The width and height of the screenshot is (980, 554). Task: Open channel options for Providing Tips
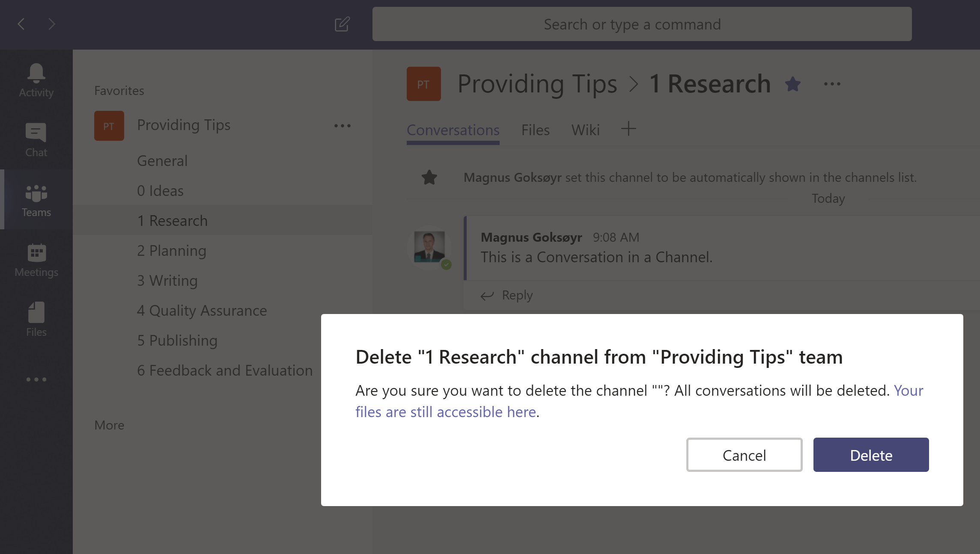tap(342, 125)
